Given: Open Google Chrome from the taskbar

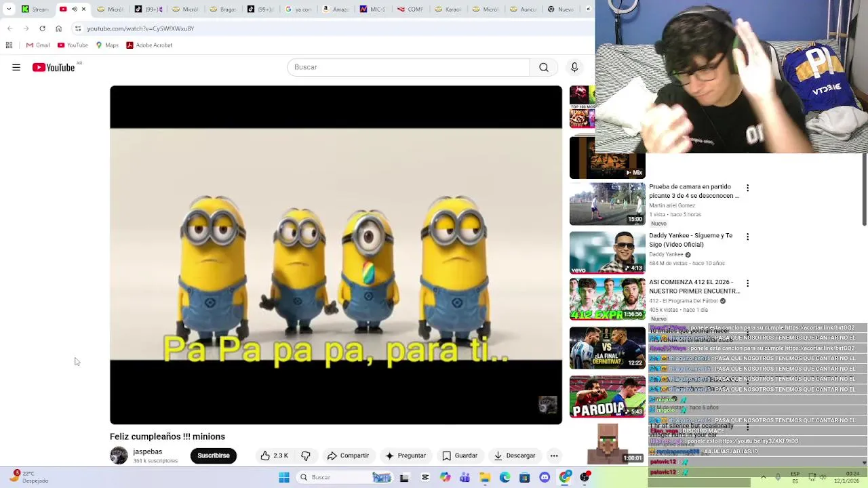Looking at the screenshot, I should (565, 477).
